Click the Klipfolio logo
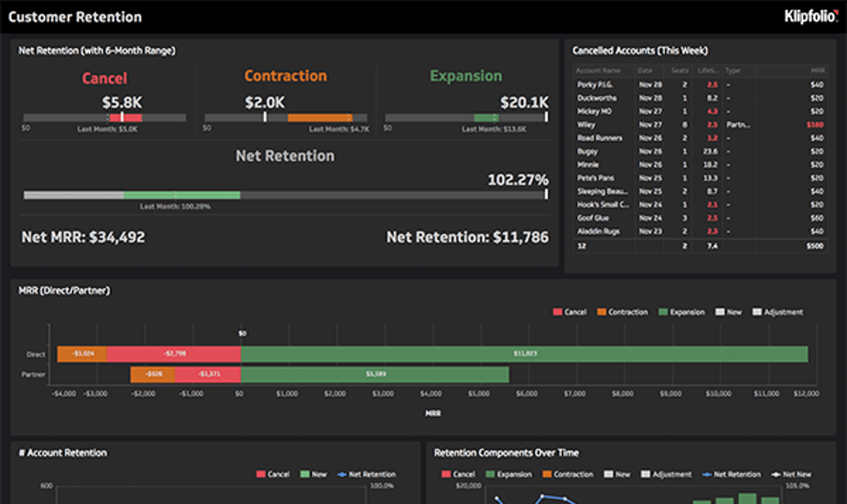 pyautogui.click(x=811, y=15)
